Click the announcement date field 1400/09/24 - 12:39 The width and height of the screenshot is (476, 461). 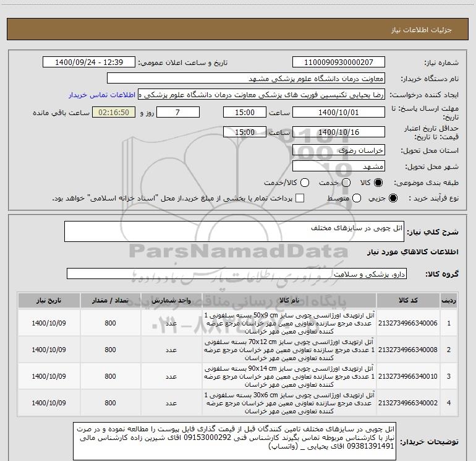pyautogui.click(x=89, y=62)
